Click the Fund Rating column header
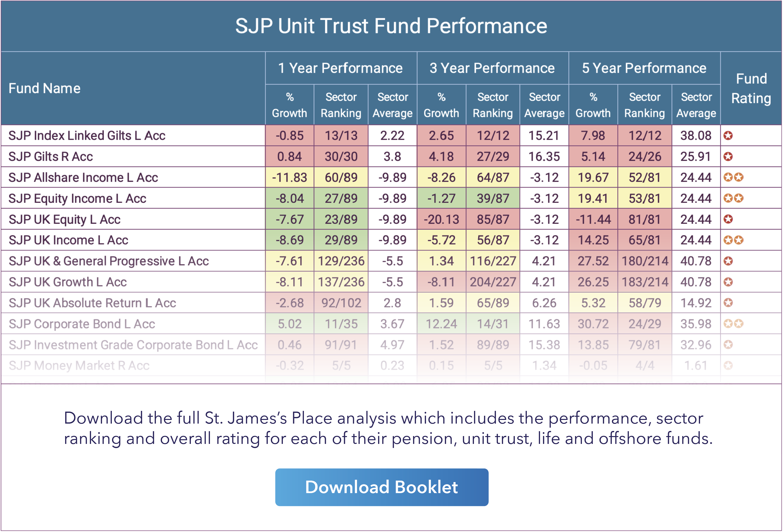The width and height of the screenshot is (783, 532). coord(751,89)
